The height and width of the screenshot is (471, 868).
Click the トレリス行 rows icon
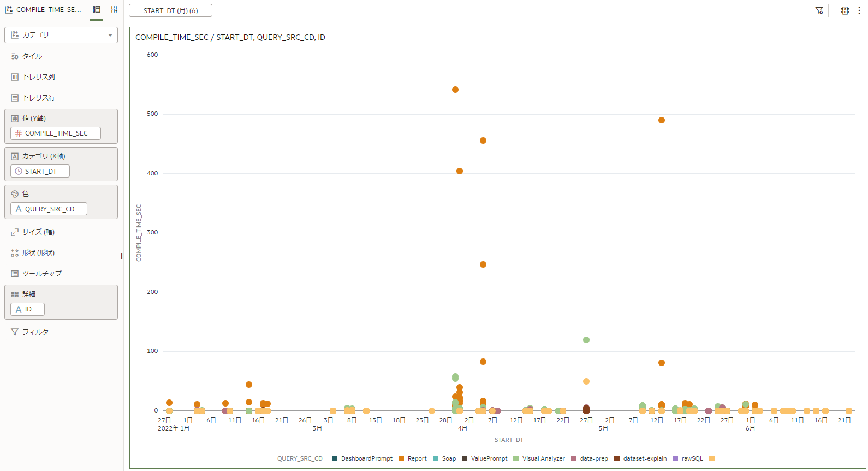[15, 98]
